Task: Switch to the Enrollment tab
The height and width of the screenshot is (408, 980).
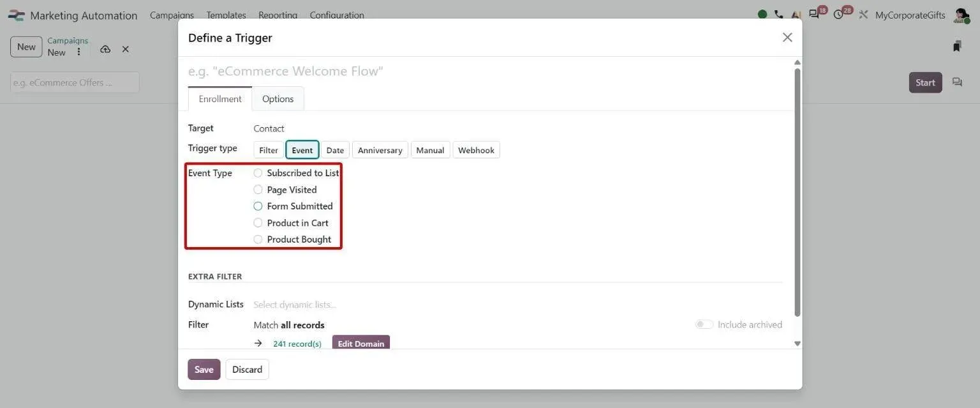Action: 220,99
